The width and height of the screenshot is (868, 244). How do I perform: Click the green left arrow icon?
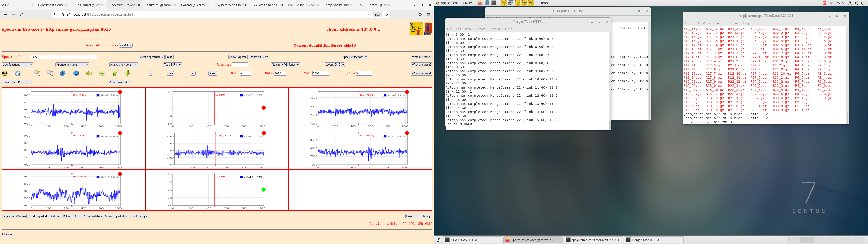click(x=89, y=73)
